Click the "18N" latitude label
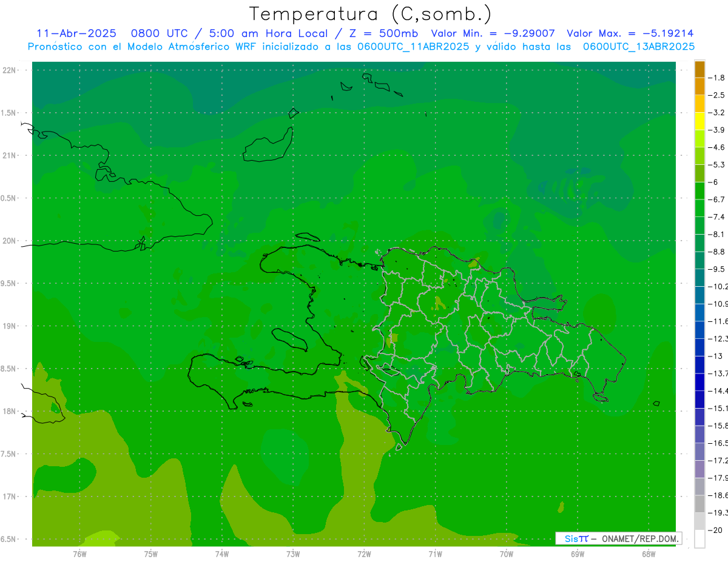 (9, 412)
